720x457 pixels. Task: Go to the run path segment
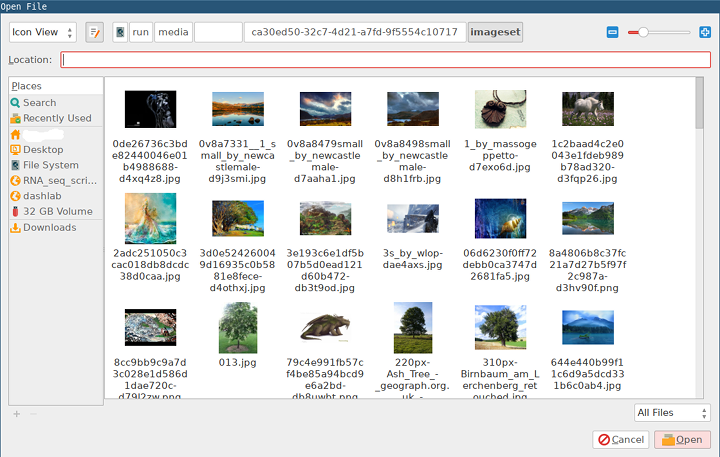pos(141,32)
